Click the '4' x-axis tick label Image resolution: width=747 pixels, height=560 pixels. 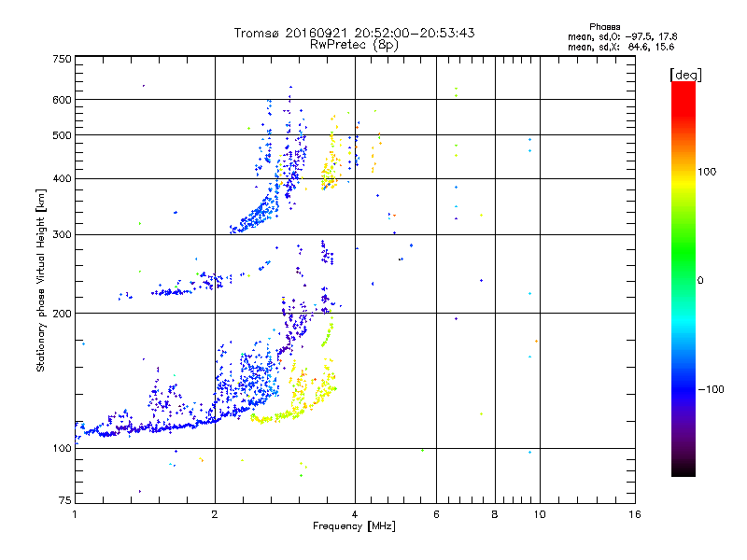point(355,514)
